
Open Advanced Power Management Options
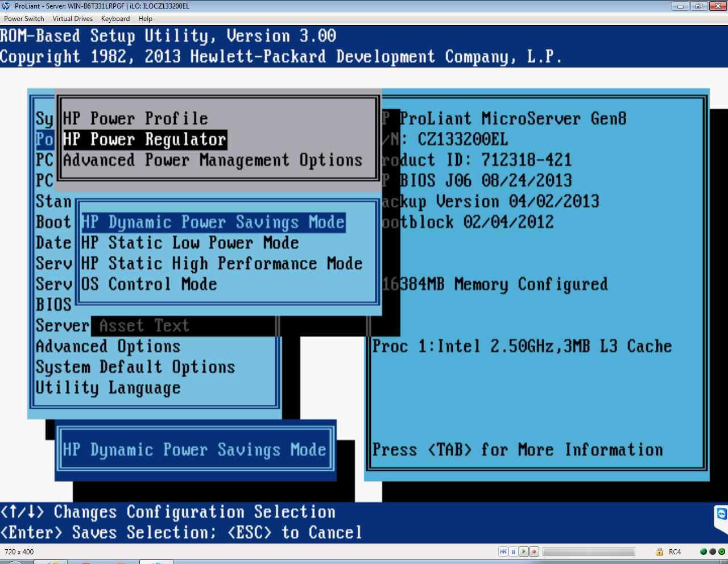[x=213, y=160]
